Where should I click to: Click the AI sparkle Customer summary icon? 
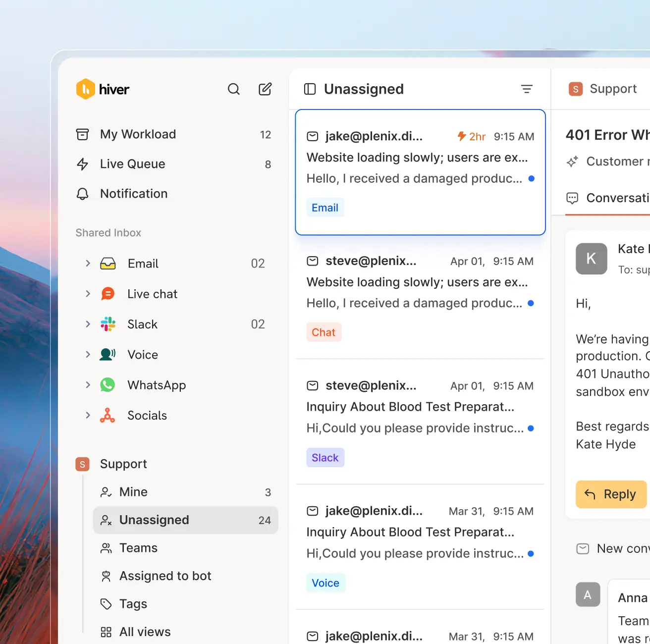[x=572, y=161]
